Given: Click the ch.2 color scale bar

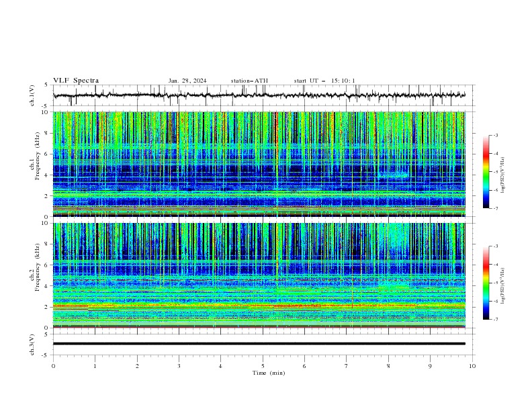Looking at the screenshot, I should (486, 283).
